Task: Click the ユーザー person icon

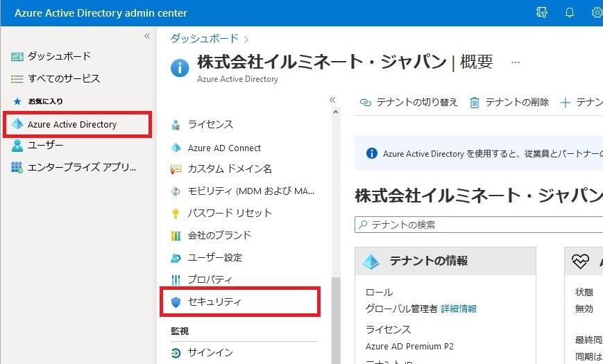Action: (17, 146)
